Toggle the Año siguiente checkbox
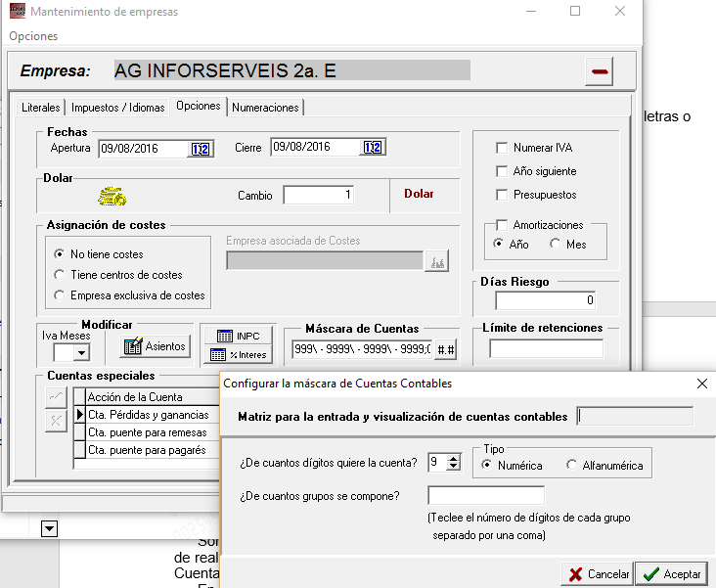The height and width of the screenshot is (588, 716). [502, 171]
